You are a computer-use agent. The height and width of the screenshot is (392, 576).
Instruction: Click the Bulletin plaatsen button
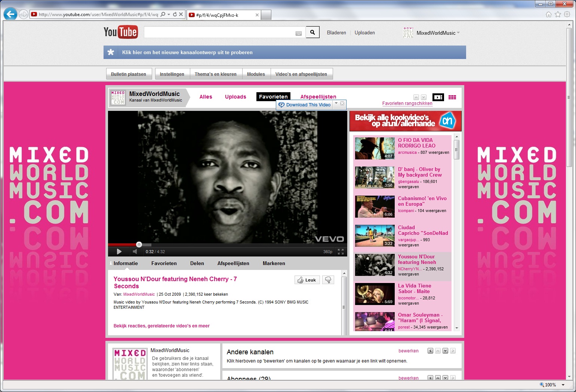click(129, 74)
